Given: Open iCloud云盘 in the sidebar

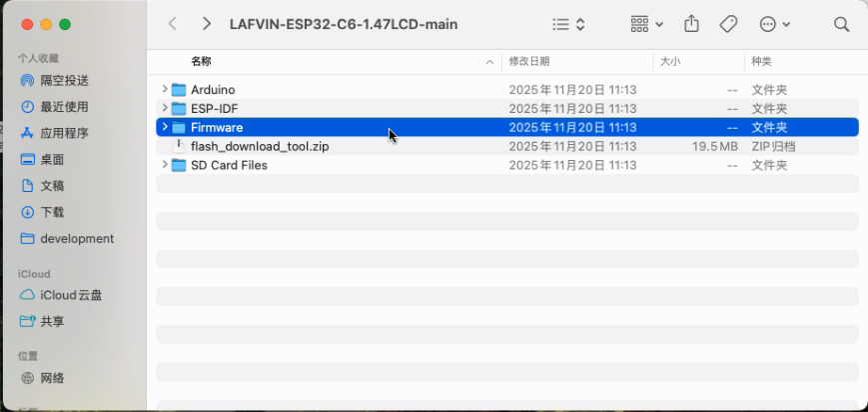Looking at the screenshot, I should pyautogui.click(x=61, y=295).
